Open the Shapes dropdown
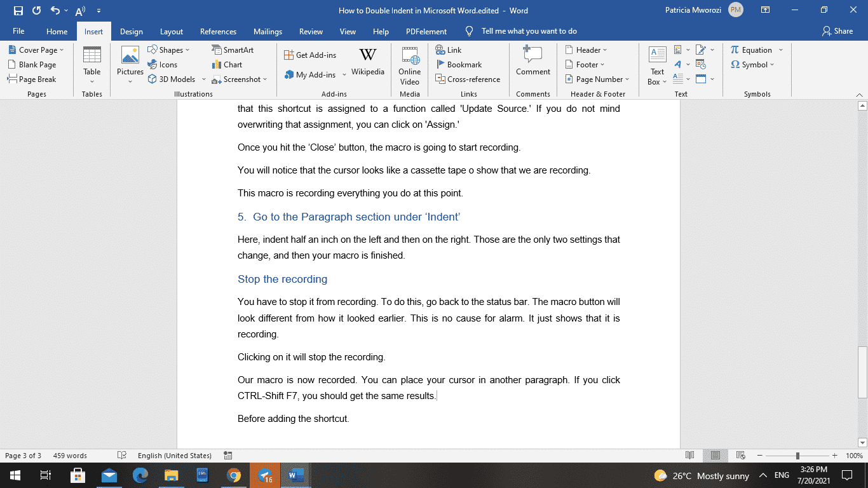The height and width of the screenshot is (488, 868). click(x=168, y=50)
